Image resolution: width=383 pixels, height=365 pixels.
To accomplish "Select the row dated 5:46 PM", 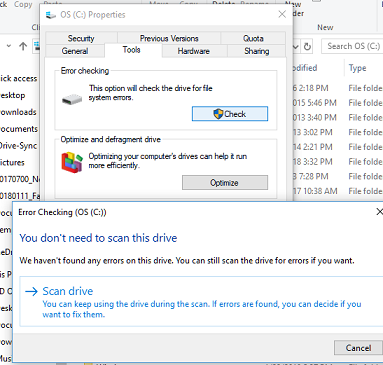I will (x=338, y=103).
